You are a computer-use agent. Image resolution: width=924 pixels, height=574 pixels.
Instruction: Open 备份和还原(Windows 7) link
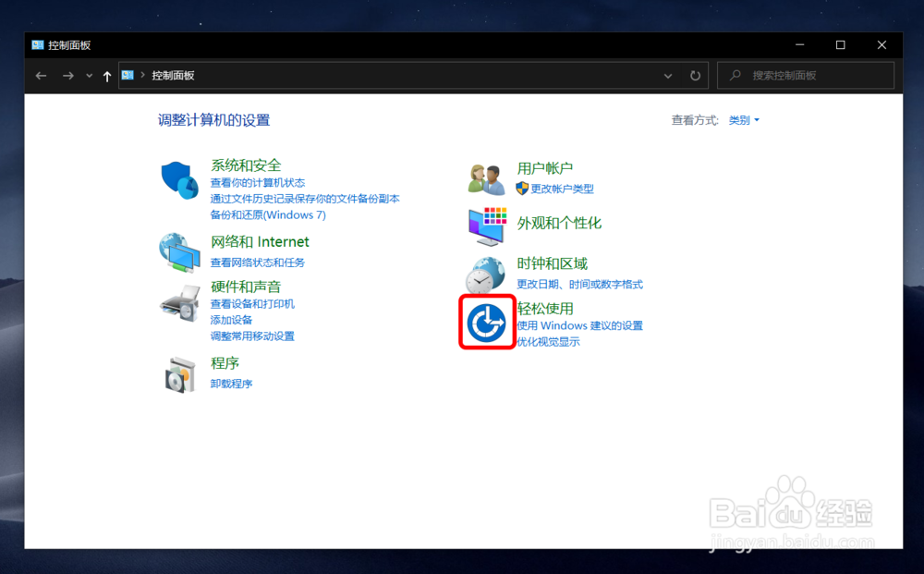tap(268, 214)
